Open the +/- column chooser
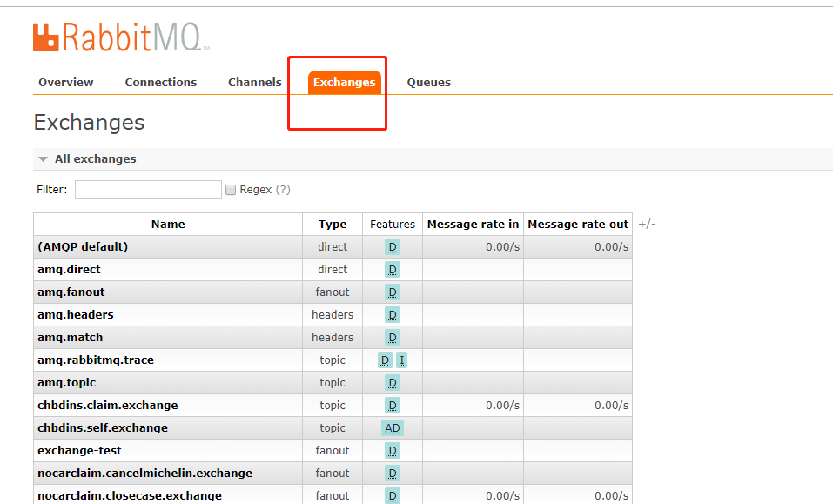Image resolution: width=833 pixels, height=504 pixels. tap(647, 224)
